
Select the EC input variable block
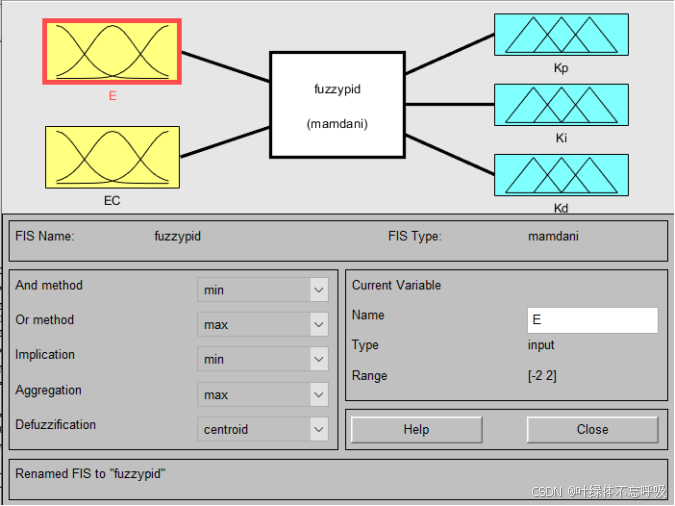pos(112,156)
